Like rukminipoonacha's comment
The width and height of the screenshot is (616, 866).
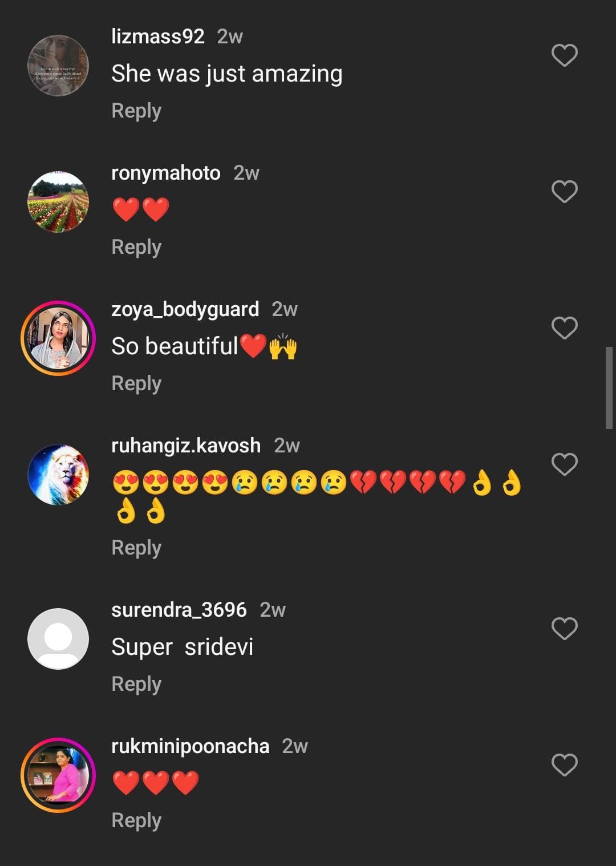coord(564,765)
